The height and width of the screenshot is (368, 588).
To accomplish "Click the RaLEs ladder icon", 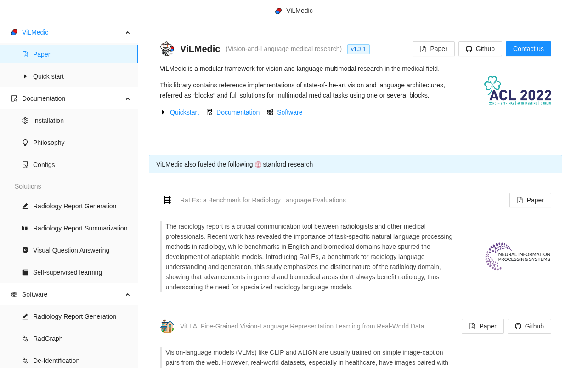I will click(x=167, y=200).
